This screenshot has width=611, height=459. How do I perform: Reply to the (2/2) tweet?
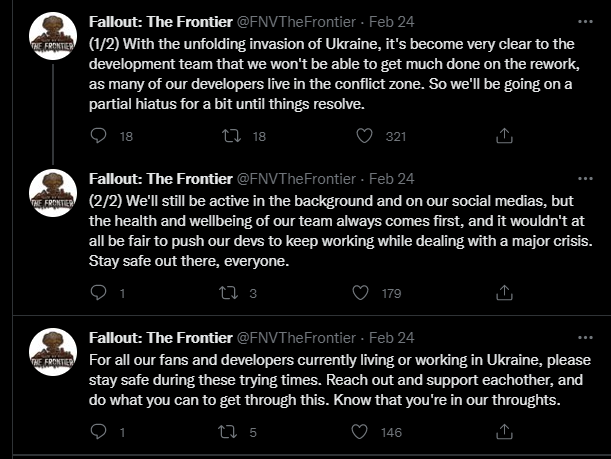click(98, 293)
